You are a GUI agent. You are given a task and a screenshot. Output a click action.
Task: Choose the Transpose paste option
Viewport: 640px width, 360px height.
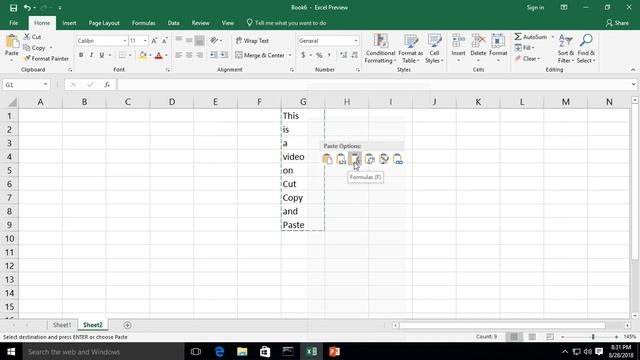[369, 159]
